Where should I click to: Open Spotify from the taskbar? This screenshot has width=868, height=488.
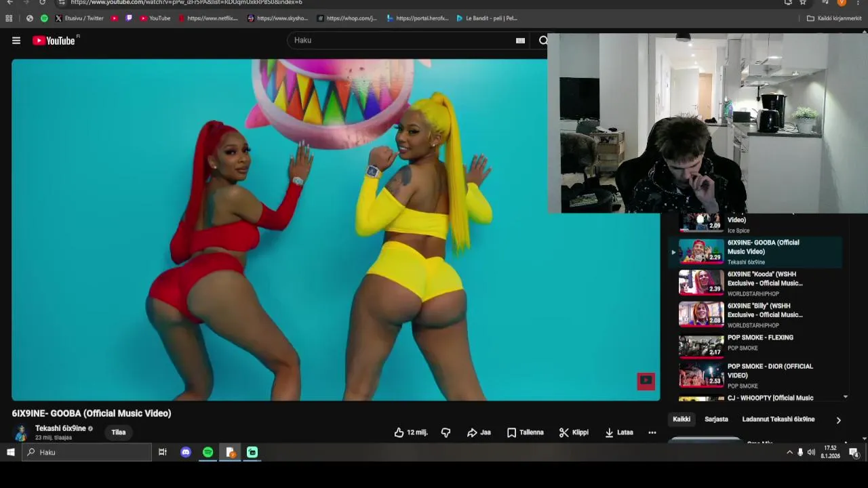[208, 452]
